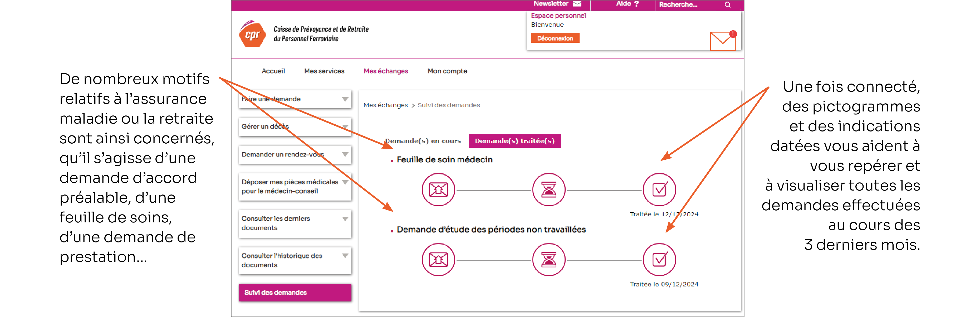This screenshot has height=317, width=980.
Task: Click checkmark icon above Traitée le 12/12/2024
Action: tap(659, 189)
